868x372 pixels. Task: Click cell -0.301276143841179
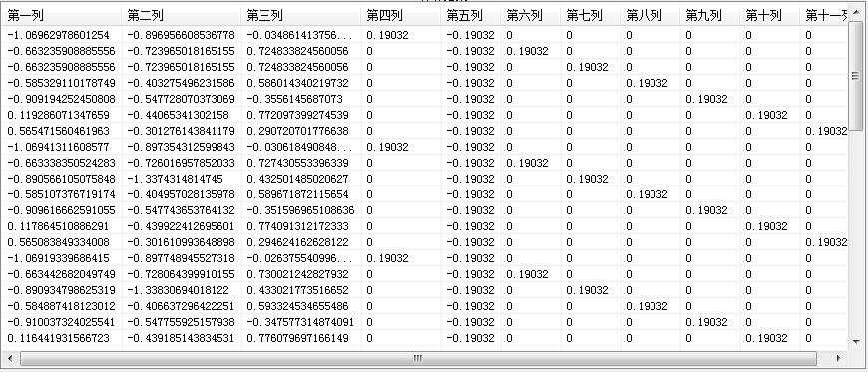pyautogui.click(x=182, y=132)
